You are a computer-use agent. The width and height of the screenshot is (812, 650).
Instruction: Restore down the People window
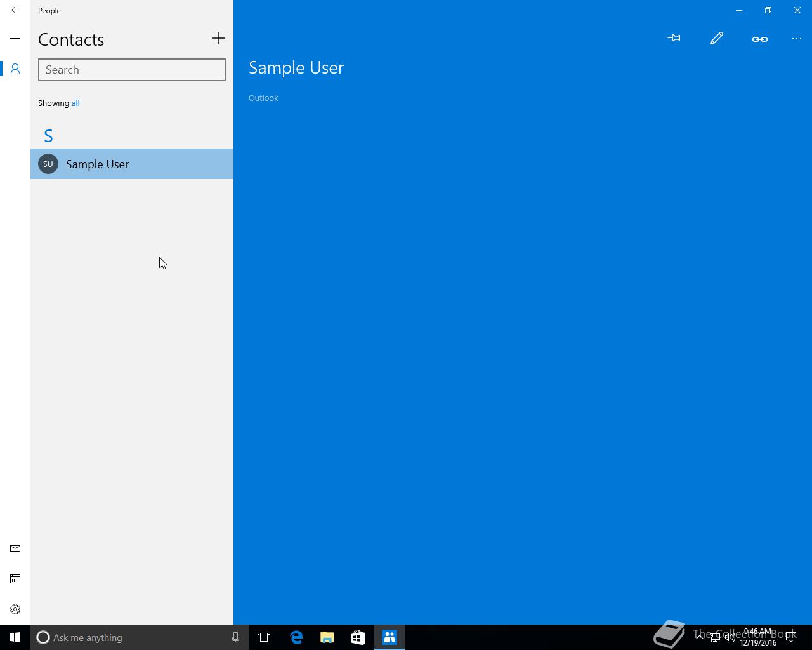[x=768, y=10]
